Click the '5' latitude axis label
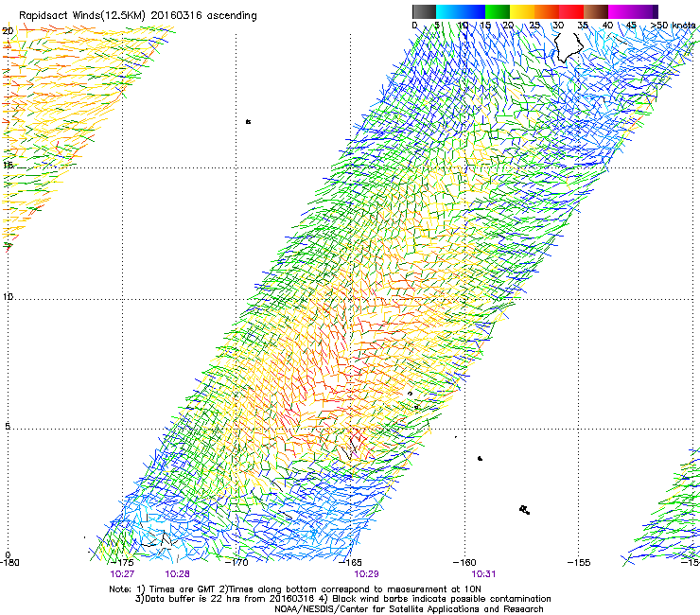The width and height of the screenshot is (700, 615). [x=8, y=427]
